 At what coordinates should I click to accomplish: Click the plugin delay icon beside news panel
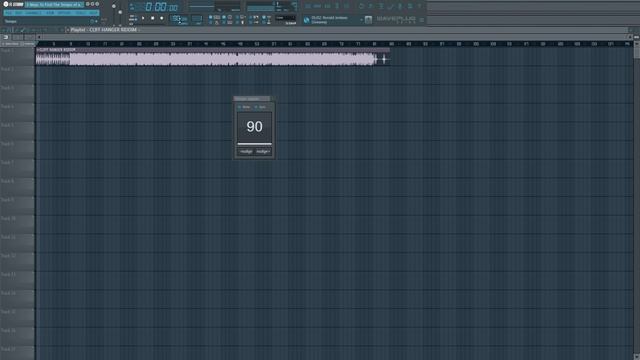pos(369,20)
